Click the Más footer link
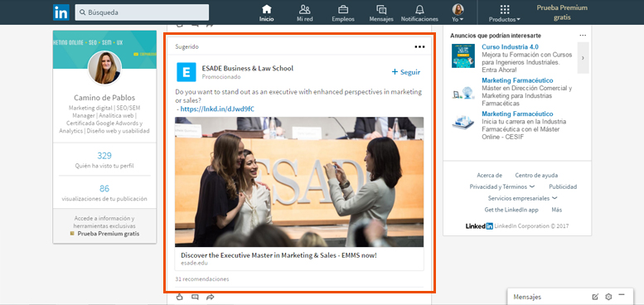Viewport: 644px width, 305px height. click(556, 210)
